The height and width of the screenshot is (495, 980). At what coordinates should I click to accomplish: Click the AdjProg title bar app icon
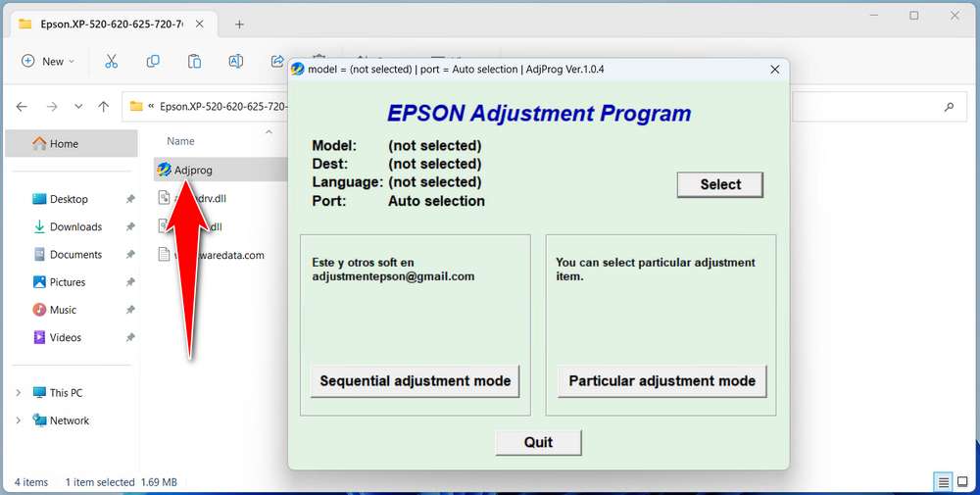(x=298, y=70)
